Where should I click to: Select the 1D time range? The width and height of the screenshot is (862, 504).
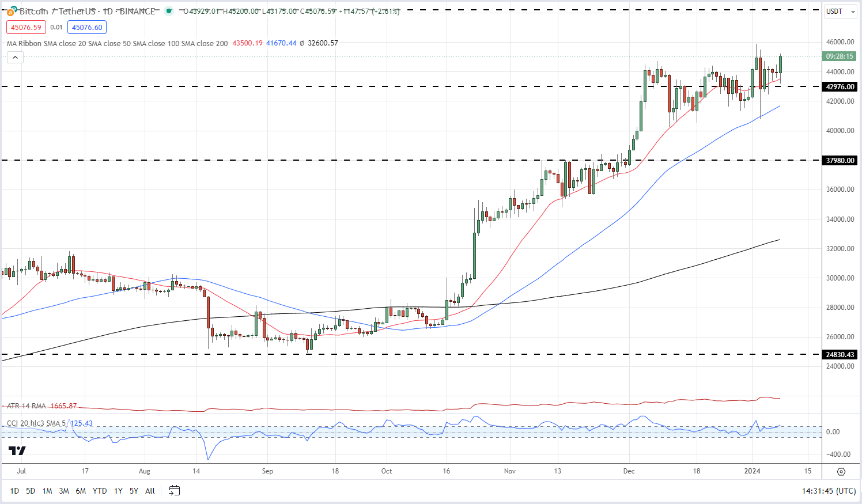click(14, 491)
